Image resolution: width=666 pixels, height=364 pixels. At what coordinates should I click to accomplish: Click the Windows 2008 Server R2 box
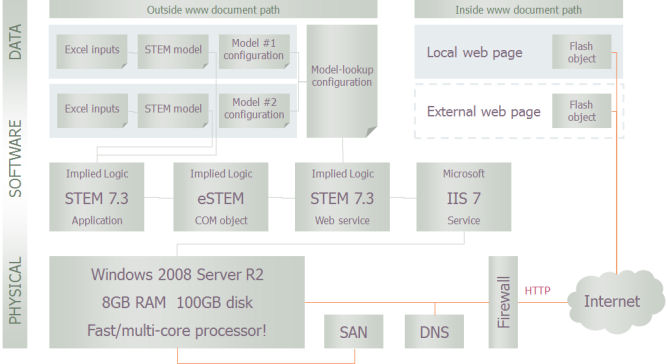[x=177, y=302]
